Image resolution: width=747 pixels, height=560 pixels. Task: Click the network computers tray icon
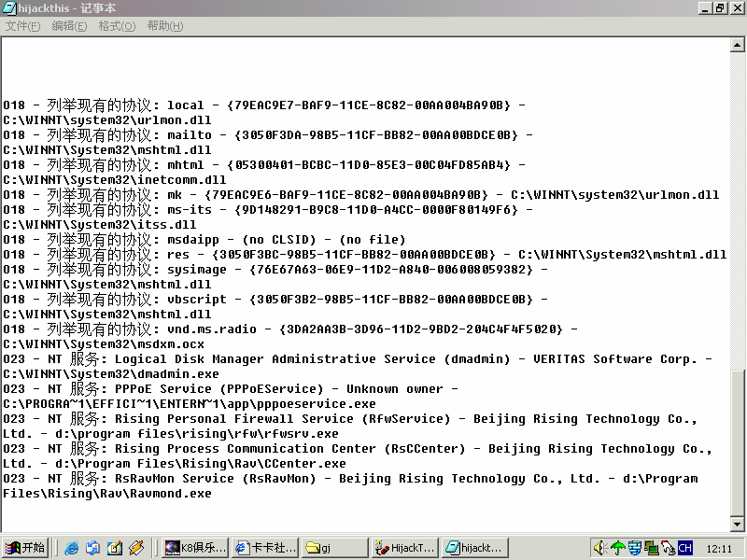pyautogui.click(x=651, y=548)
